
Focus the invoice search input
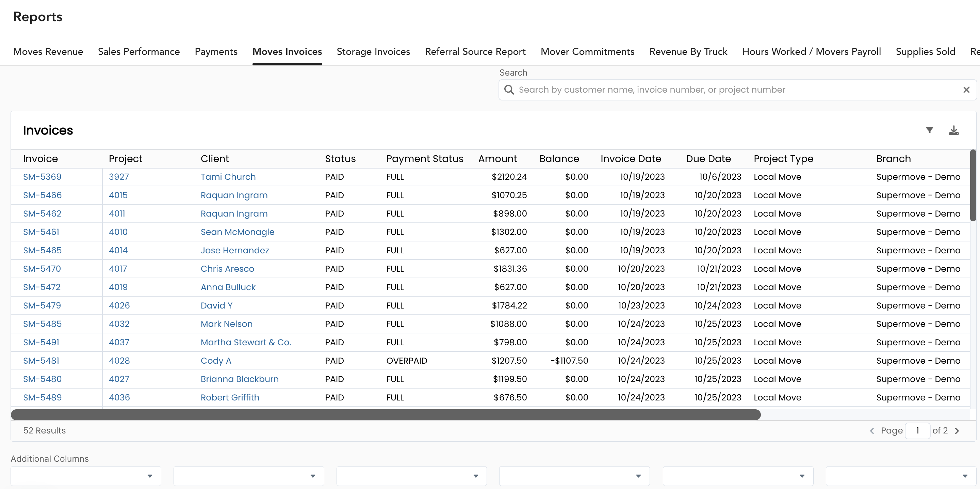click(x=737, y=90)
